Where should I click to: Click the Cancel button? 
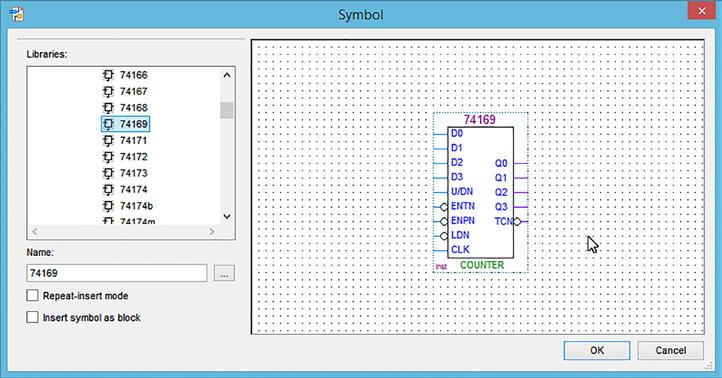[x=670, y=350]
